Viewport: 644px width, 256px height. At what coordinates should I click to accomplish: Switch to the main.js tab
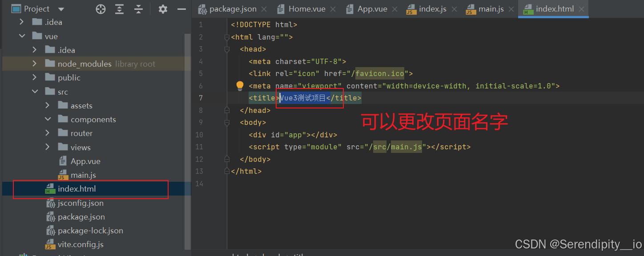coord(491,9)
